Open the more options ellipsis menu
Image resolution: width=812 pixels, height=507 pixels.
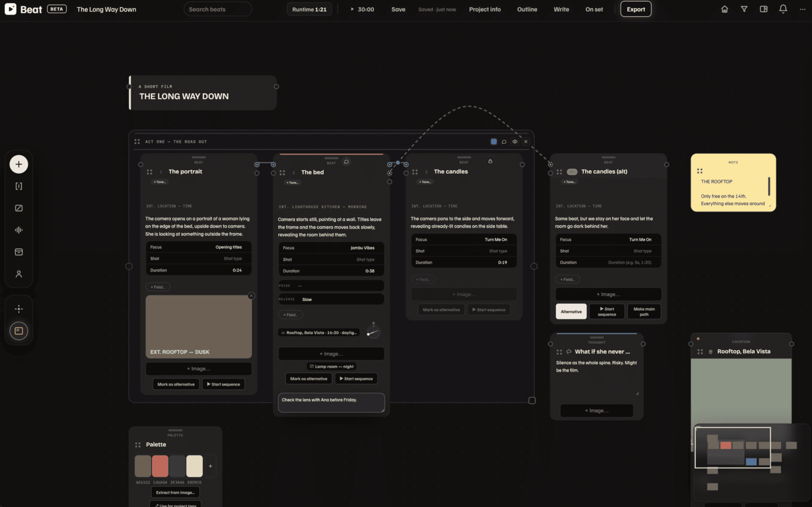[802, 9]
